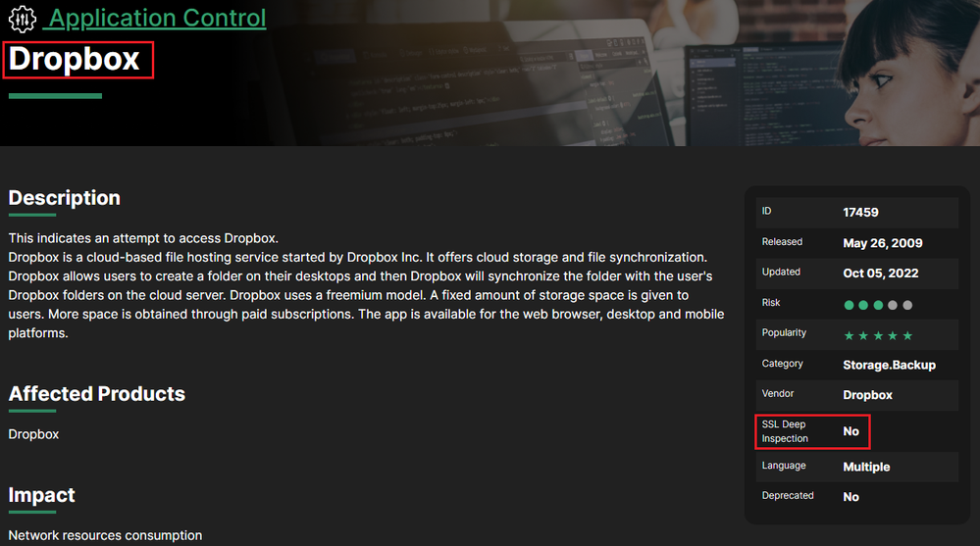Viewport: 980px width, 546px height.
Task: Click the middle popularity star
Action: (x=878, y=335)
